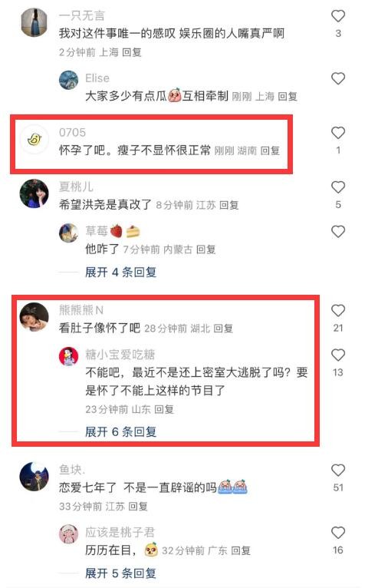Viewport: 378px width, 588px height.
Task: Open 0705's duck avatar
Action: click(x=34, y=140)
